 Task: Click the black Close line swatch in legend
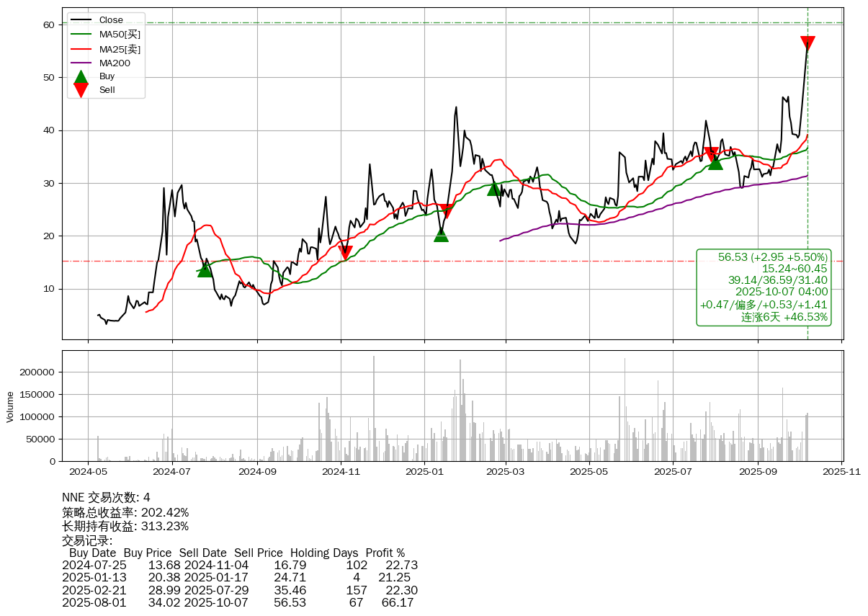coord(81,20)
